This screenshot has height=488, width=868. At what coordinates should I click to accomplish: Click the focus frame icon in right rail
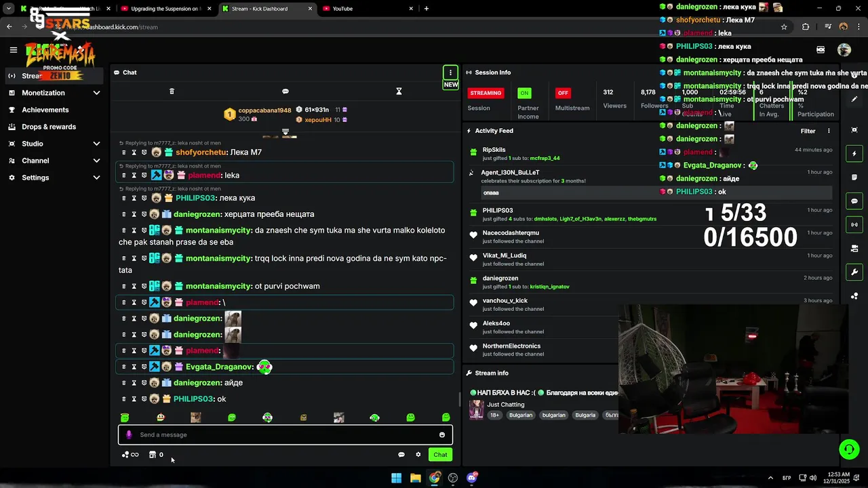tap(854, 130)
